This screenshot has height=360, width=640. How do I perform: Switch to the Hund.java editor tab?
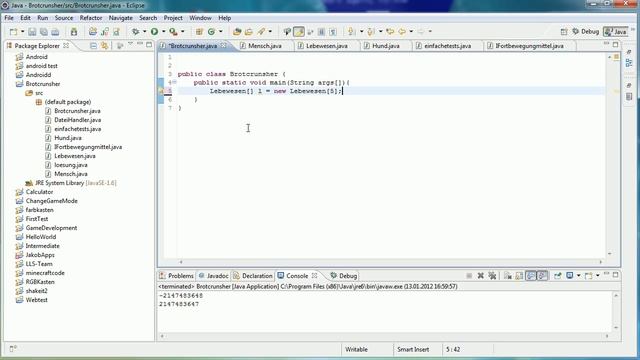(x=386, y=46)
